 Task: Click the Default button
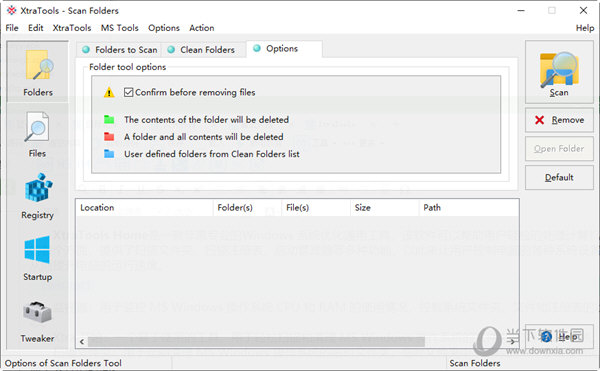pos(559,177)
